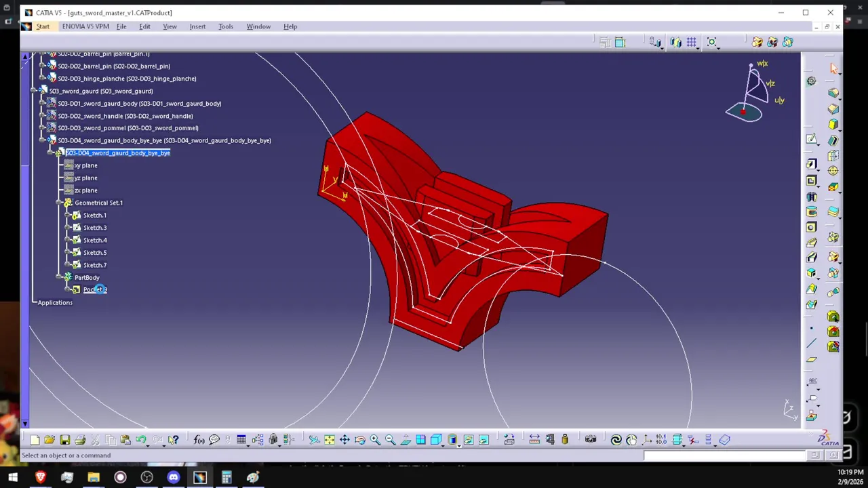Image resolution: width=868 pixels, height=488 pixels.
Task: Select the Applications tree entry
Action: click(x=55, y=302)
